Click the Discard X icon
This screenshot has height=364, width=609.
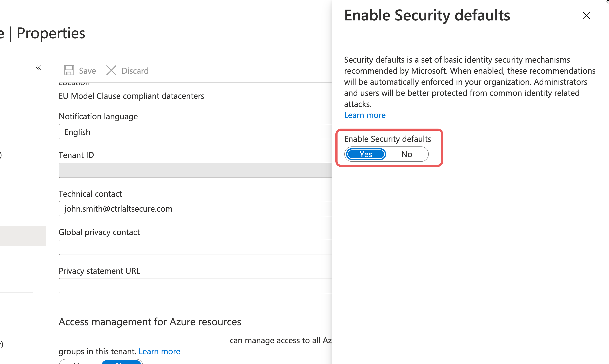point(111,70)
